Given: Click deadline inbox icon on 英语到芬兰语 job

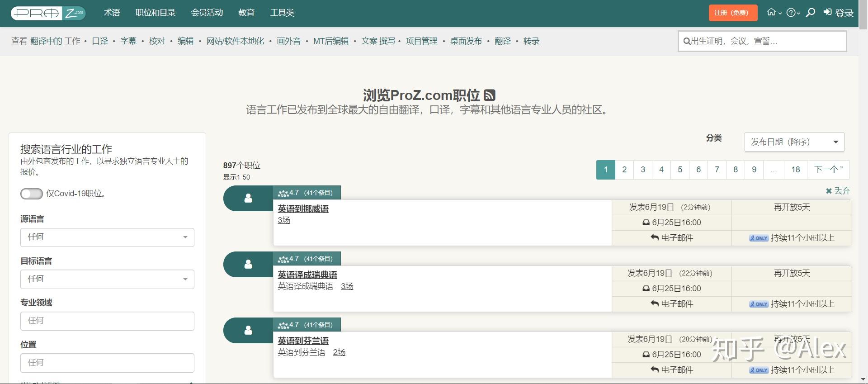Looking at the screenshot, I should click(646, 355).
